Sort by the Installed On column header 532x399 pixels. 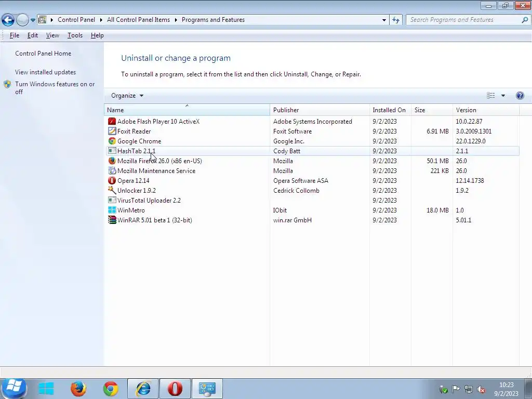coord(390,110)
